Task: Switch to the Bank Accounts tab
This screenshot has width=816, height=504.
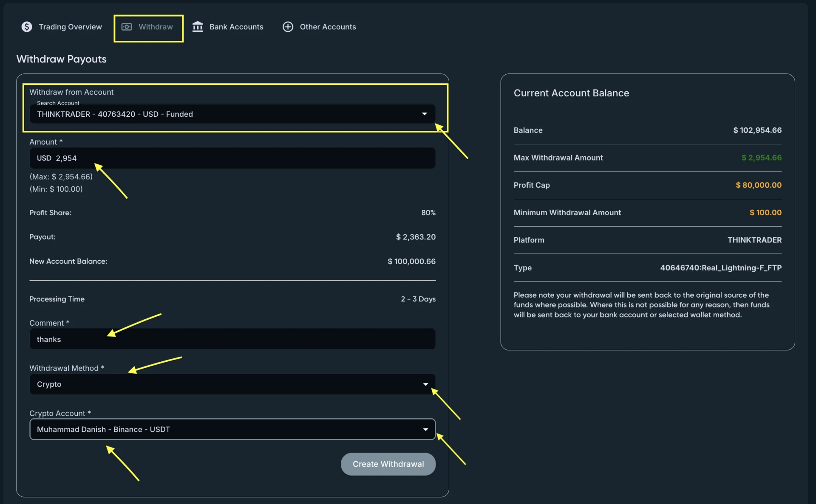Action: pyautogui.click(x=236, y=27)
